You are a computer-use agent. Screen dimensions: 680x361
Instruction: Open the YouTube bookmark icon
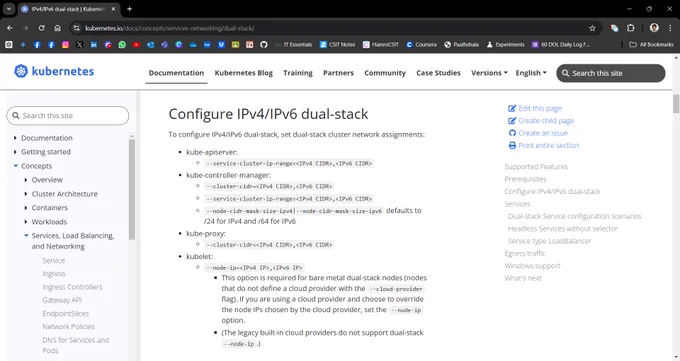click(136, 44)
